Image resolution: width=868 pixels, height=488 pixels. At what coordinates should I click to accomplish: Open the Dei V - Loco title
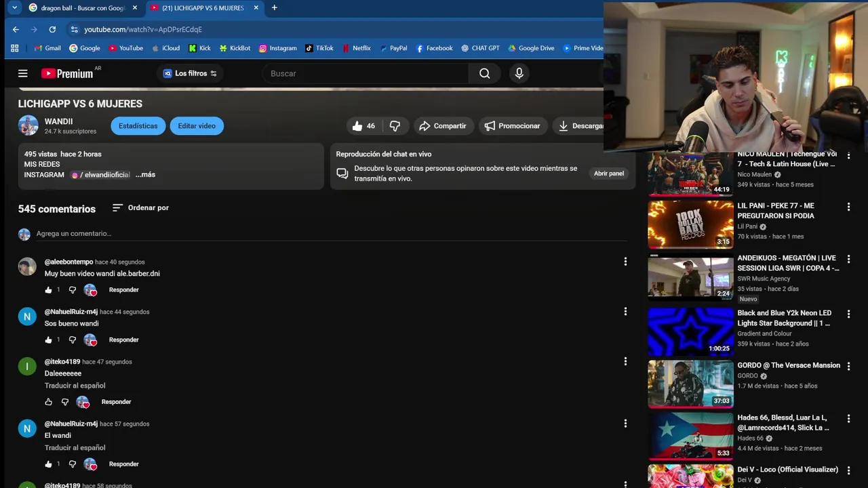788,470
